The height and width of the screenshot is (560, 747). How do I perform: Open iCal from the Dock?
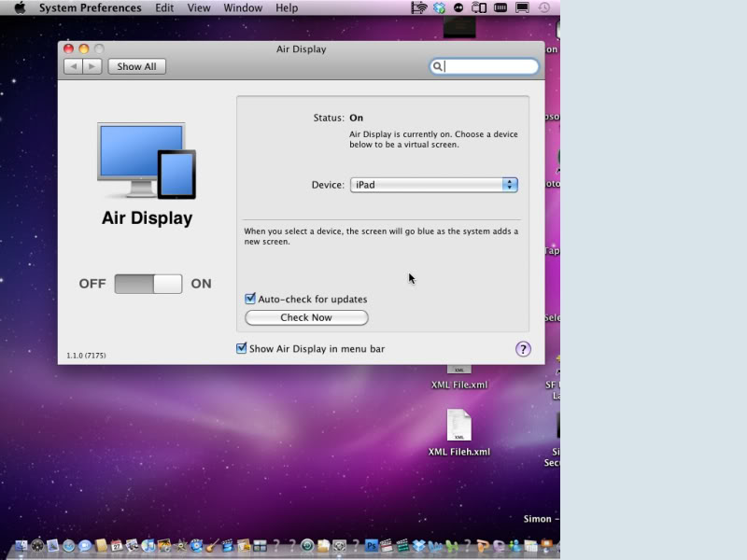pyautogui.click(x=117, y=546)
